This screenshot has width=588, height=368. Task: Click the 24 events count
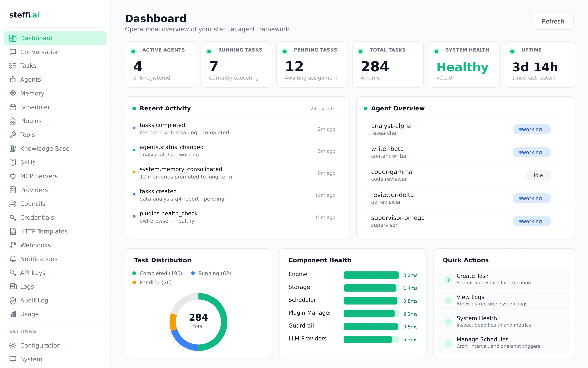[323, 108]
